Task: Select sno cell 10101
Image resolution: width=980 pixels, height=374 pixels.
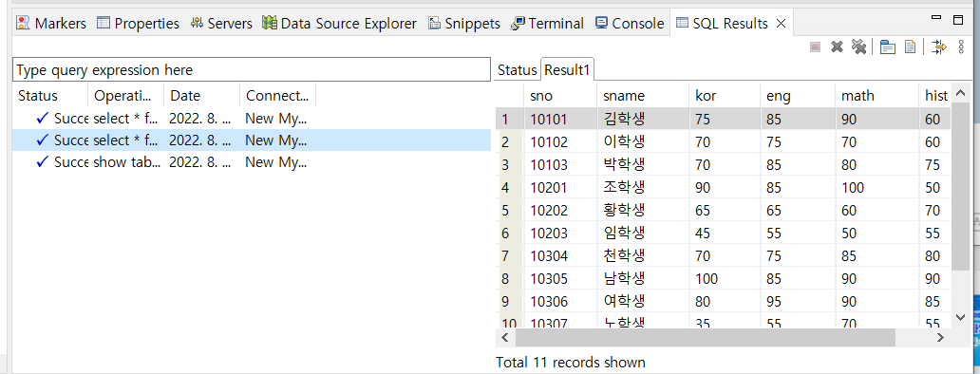Action: coord(560,119)
